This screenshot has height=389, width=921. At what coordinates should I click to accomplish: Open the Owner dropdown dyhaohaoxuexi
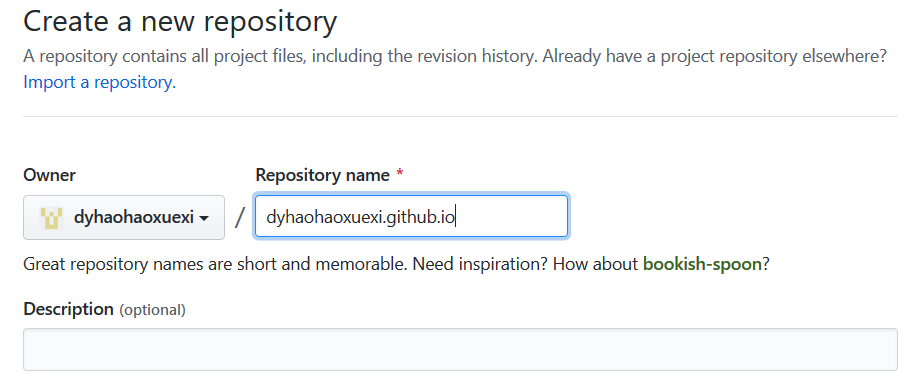[124, 217]
